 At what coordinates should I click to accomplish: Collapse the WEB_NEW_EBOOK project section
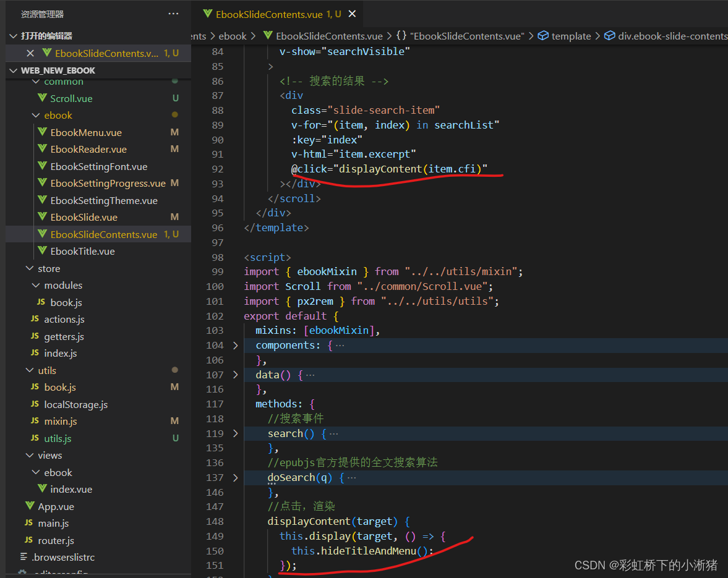click(13, 70)
